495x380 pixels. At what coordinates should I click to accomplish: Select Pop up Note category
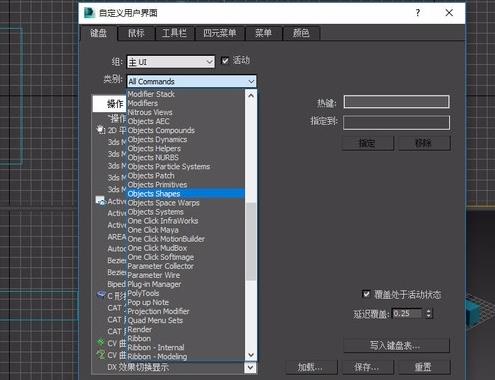tap(148, 302)
